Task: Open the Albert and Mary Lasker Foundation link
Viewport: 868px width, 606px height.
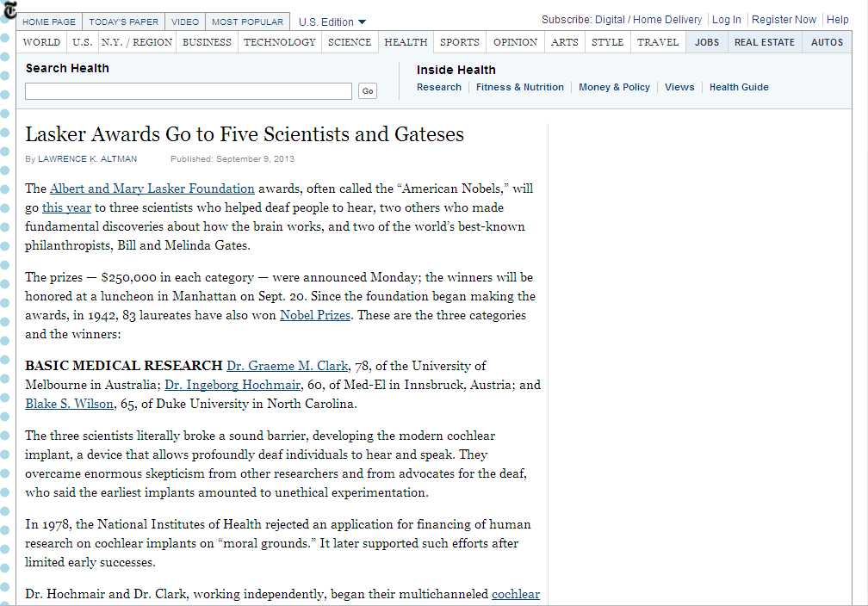Action: point(152,188)
